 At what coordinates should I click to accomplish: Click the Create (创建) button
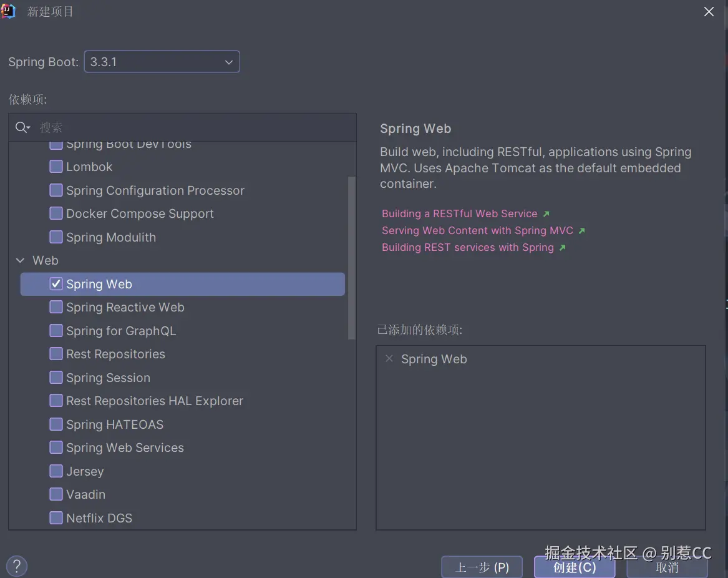[575, 567]
